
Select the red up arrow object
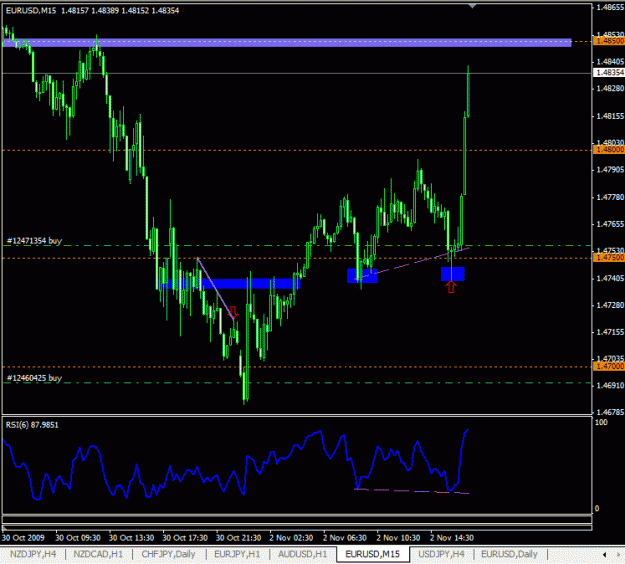pos(451,287)
